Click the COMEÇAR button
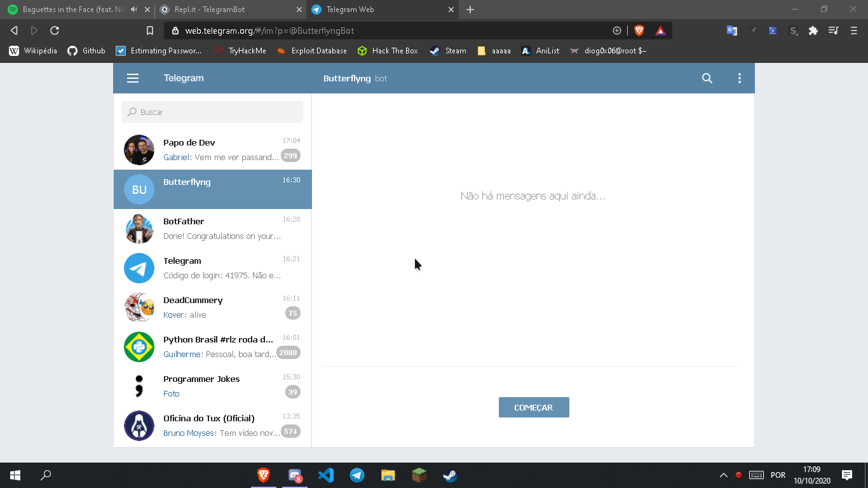 [534, 407]
